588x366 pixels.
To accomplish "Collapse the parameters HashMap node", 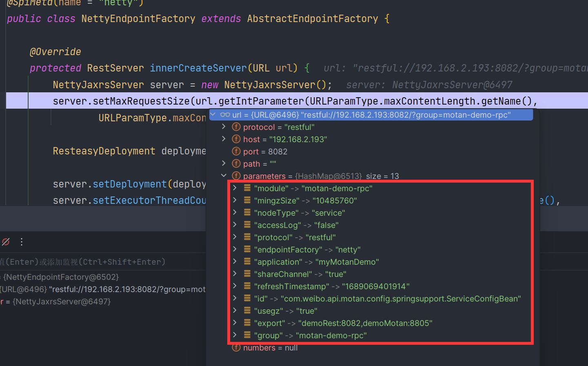I will tap(224, 176).
